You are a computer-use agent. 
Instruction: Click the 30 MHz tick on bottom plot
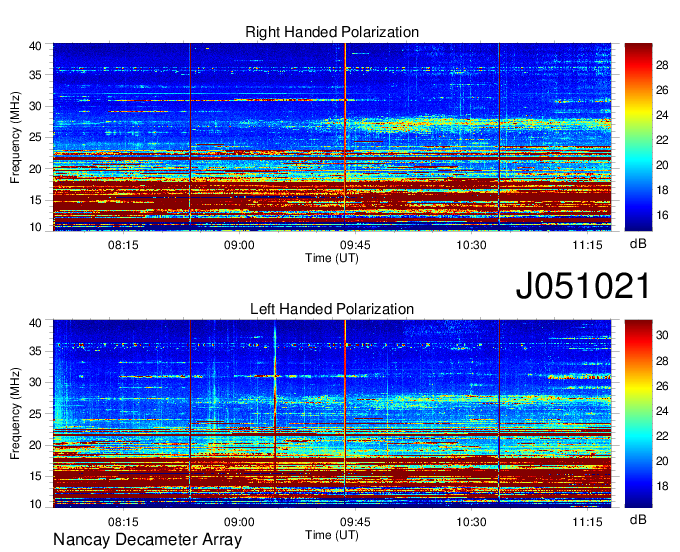pos(36,382)
